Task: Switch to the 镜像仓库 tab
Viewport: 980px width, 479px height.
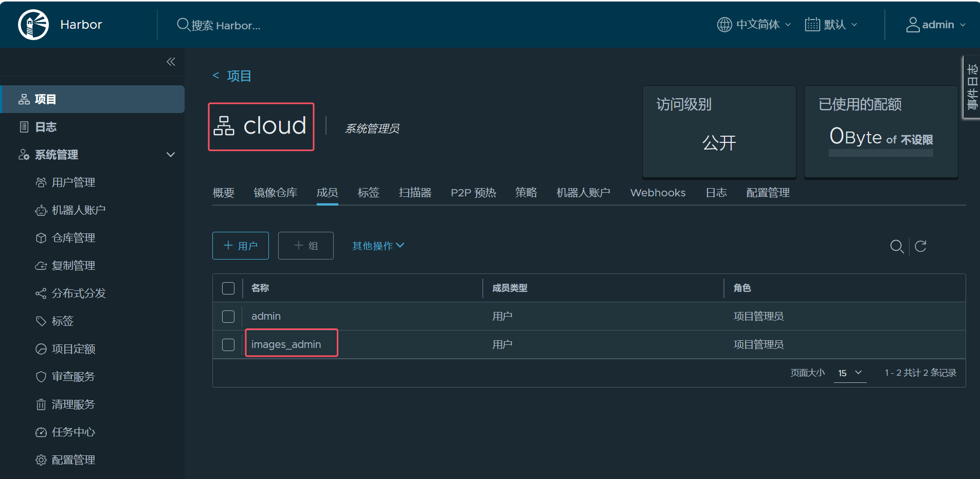Action: 276,193
